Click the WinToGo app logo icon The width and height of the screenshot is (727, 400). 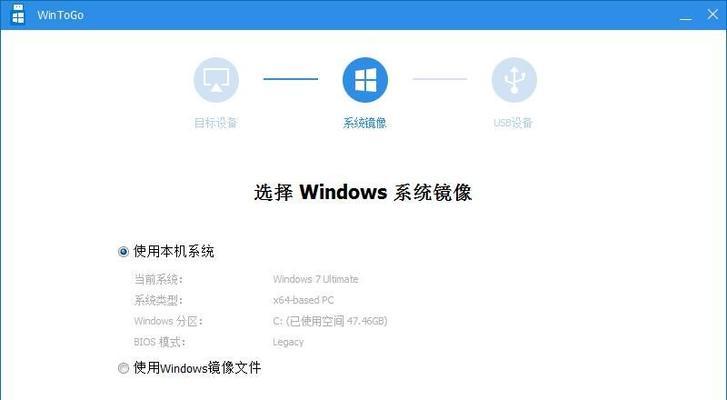pyautogui.click(x=18, y=14)
